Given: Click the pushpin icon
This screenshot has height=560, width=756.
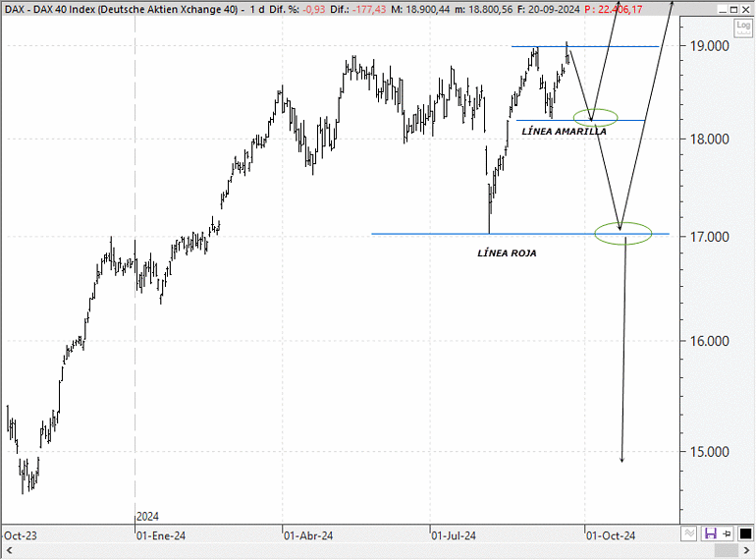Looking at the screenshot, I should 727,533.
